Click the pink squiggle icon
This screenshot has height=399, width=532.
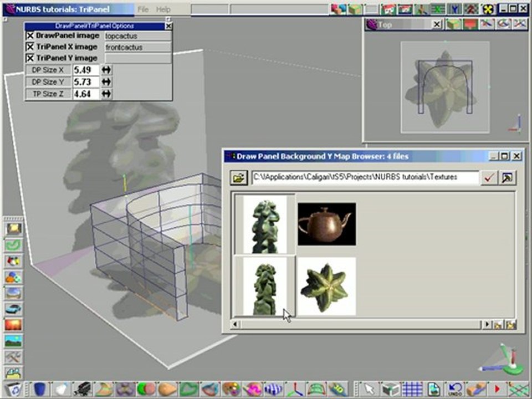click(252, 389)
